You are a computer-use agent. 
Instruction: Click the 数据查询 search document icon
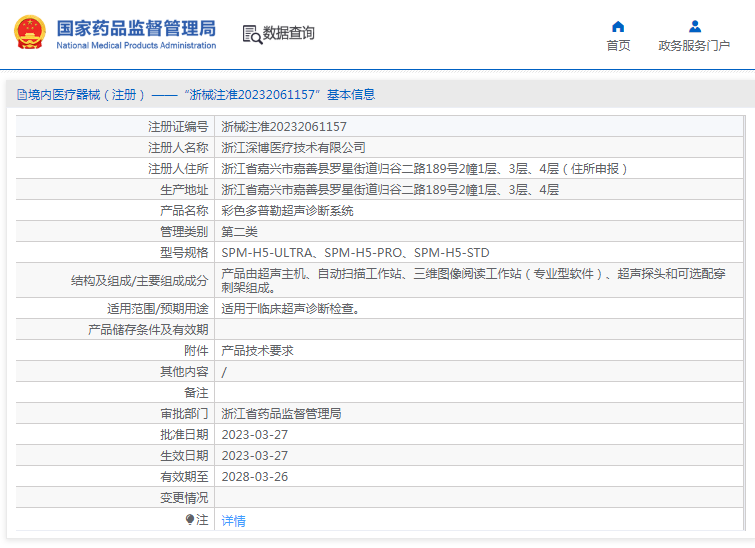(x=251, y=34)
